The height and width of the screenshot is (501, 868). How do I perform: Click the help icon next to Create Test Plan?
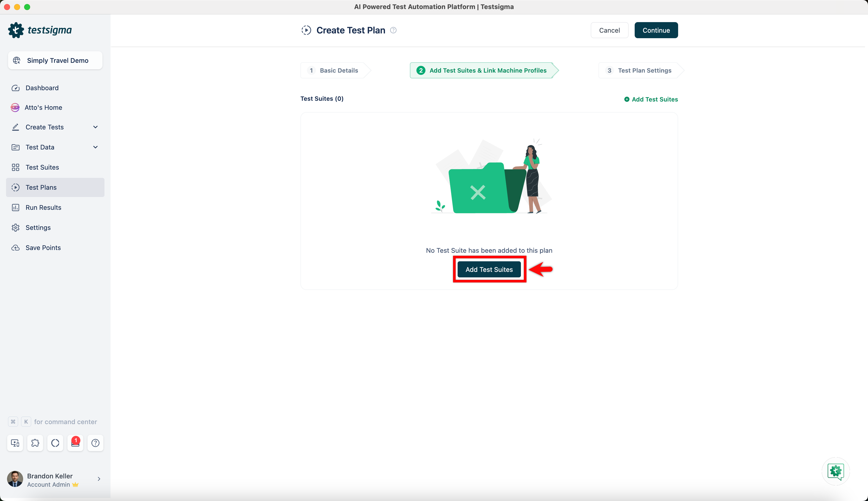click(x=393, y=30)
